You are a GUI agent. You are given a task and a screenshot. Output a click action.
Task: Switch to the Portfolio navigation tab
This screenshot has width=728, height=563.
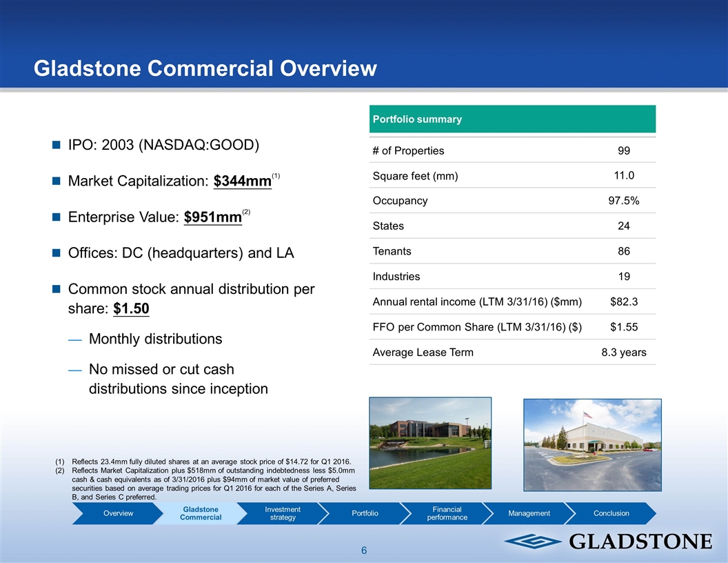[365, 513]
